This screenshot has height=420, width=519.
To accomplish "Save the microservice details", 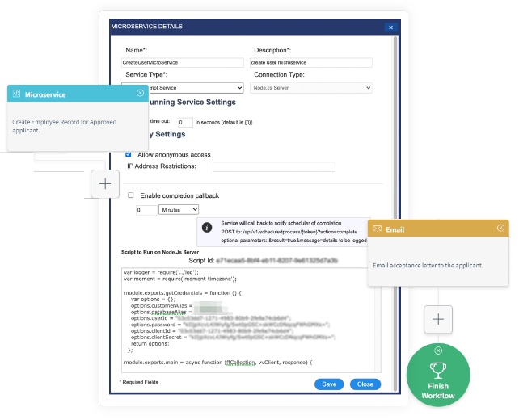I will point(329,384).
